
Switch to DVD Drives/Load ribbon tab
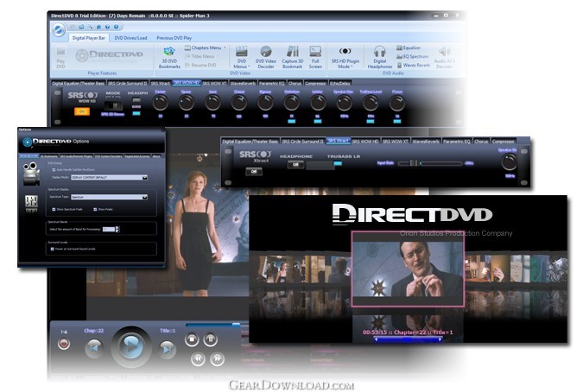tap(130, 38)
